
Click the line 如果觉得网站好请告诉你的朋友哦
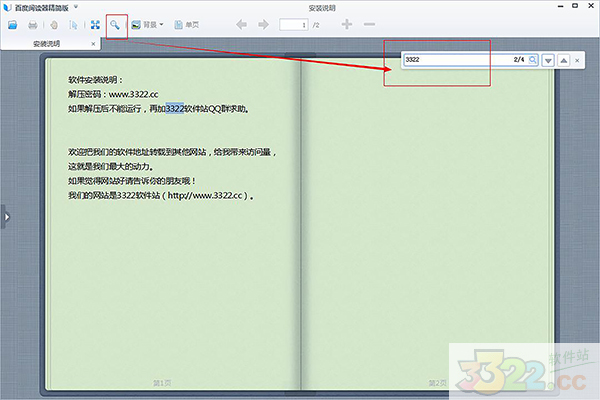[x=132, y=181]
